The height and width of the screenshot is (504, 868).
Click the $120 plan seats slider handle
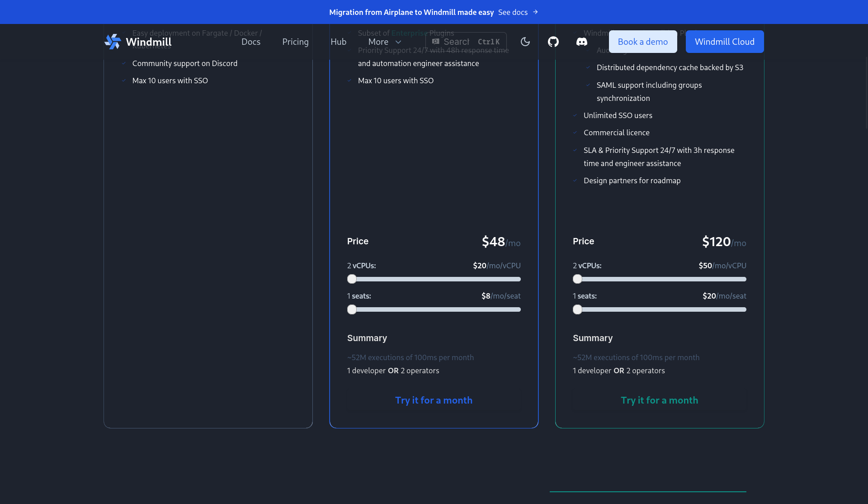tap(577, 309)
